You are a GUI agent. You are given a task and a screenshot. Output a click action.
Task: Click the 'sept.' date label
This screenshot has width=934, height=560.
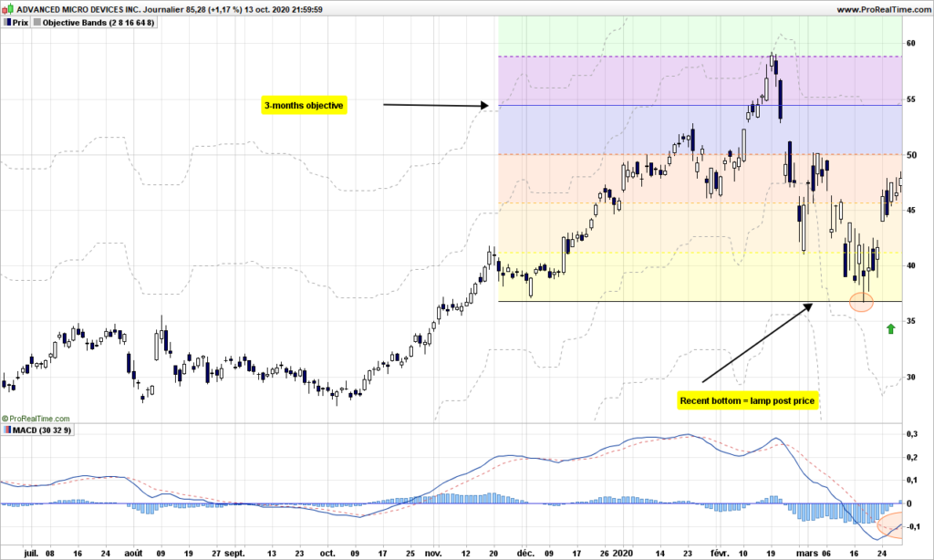(234, 553)
